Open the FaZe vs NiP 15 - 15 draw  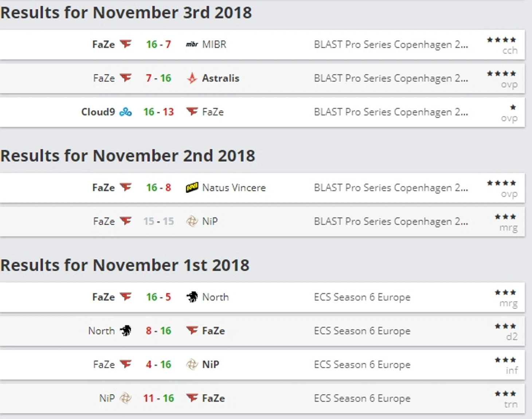[262, 221]
